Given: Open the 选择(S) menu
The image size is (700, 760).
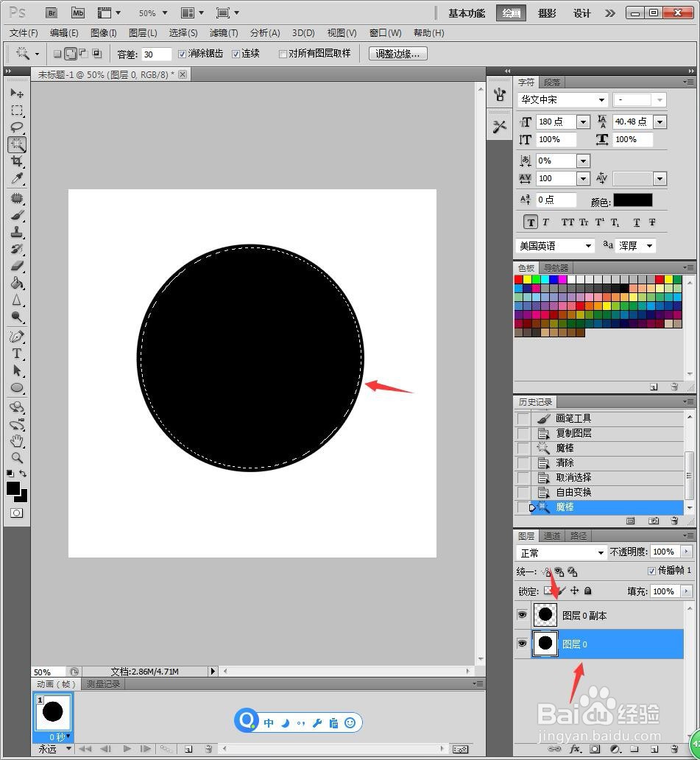Looking at the screenshot, I should 183,33.
